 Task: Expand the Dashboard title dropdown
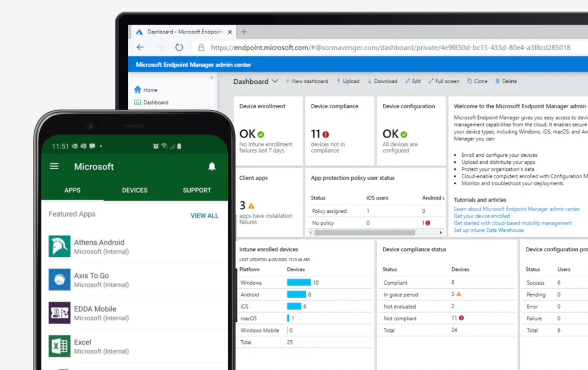pos(275,81)
